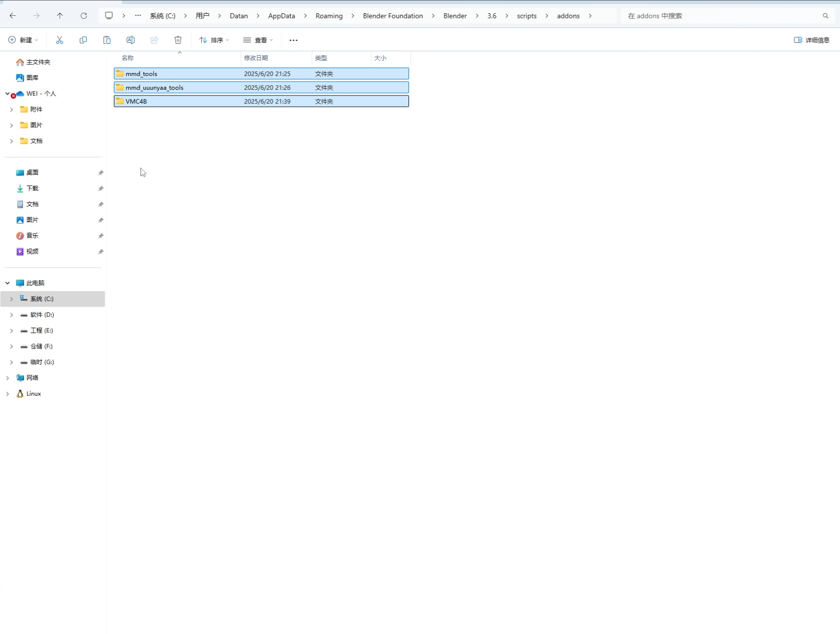This screenshot has width=840, height=634.
Task: Delete selection with the trash icon
Action: click(178, 40)
